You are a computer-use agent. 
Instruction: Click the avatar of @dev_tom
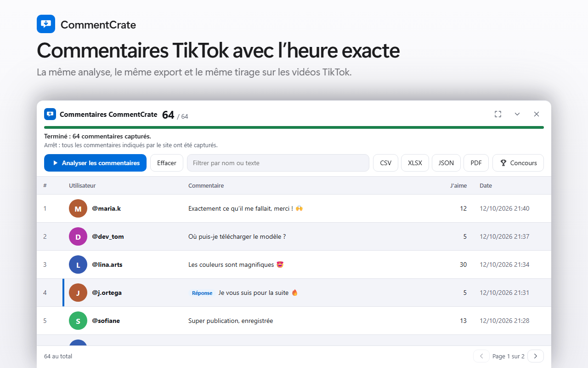coord(78,236)
